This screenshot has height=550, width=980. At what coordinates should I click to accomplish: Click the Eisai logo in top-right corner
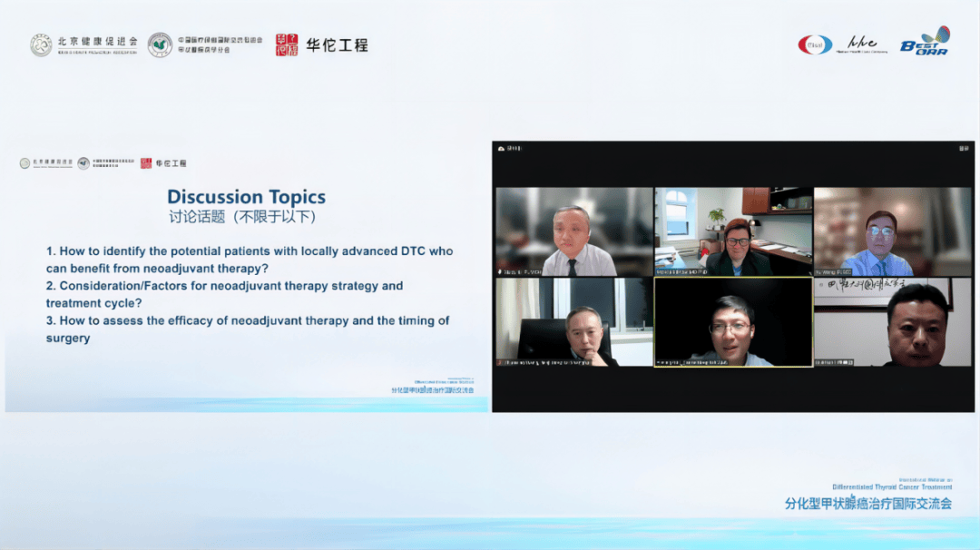coord(814,43)
